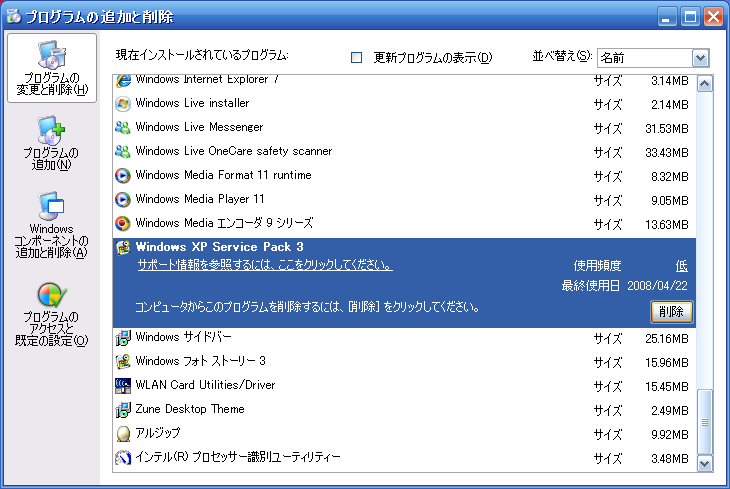This screenshot has width=730, height=489.
Task: Select Windows サイドバー entry text
Action: (183, 337)
